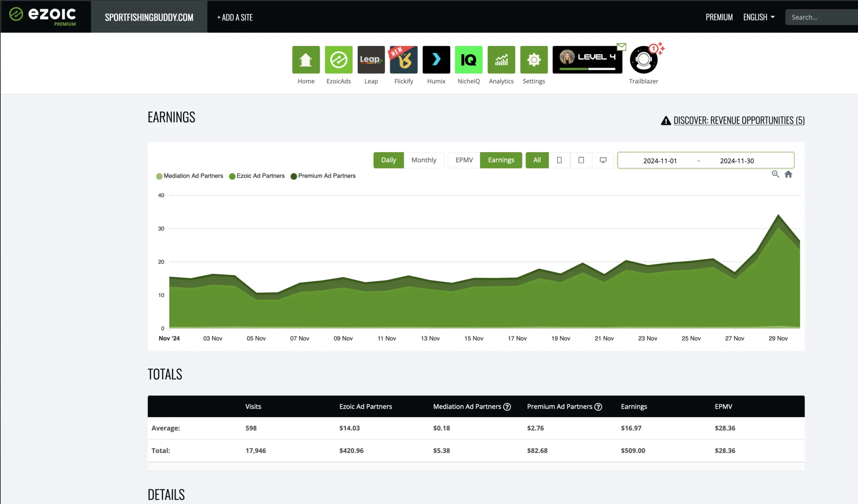Toggle Mediation Ad Partners legend series

(190, 176)
